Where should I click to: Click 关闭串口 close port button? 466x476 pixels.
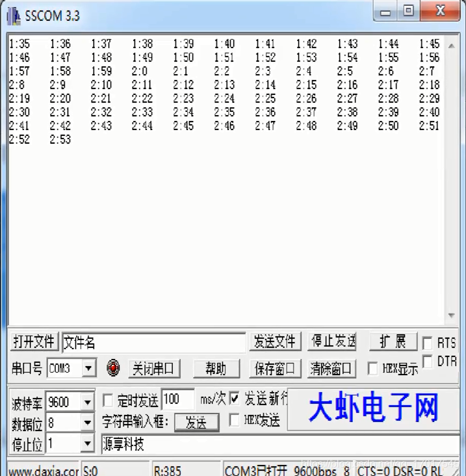coord(154,369)
